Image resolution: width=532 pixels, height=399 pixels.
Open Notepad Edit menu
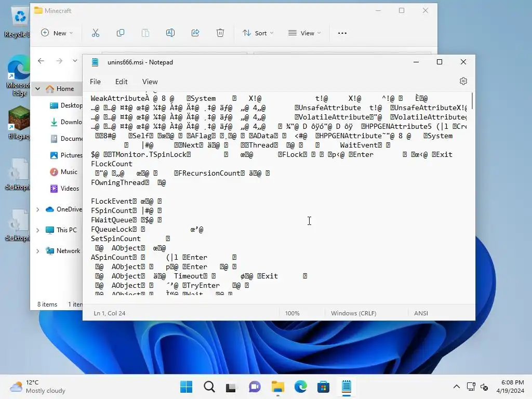(x=122, y=82)
